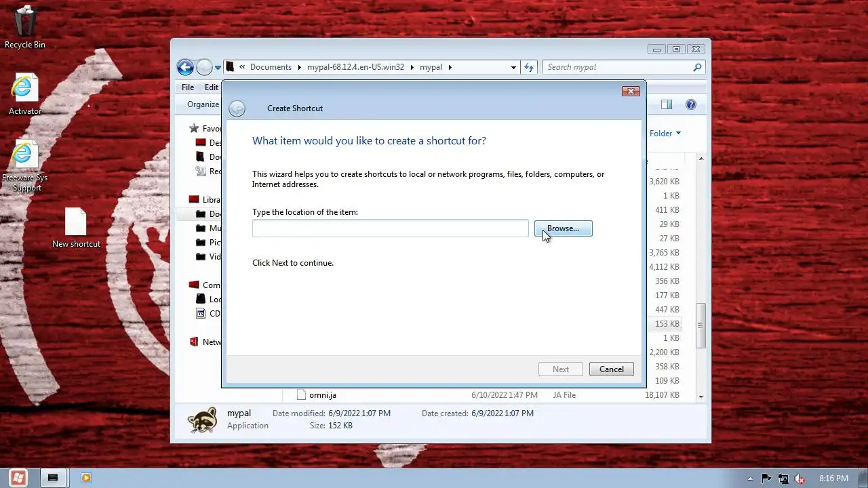Select Downloads under Favorites
The width and height of the screenshot is (868, 488).
(209, 157)
